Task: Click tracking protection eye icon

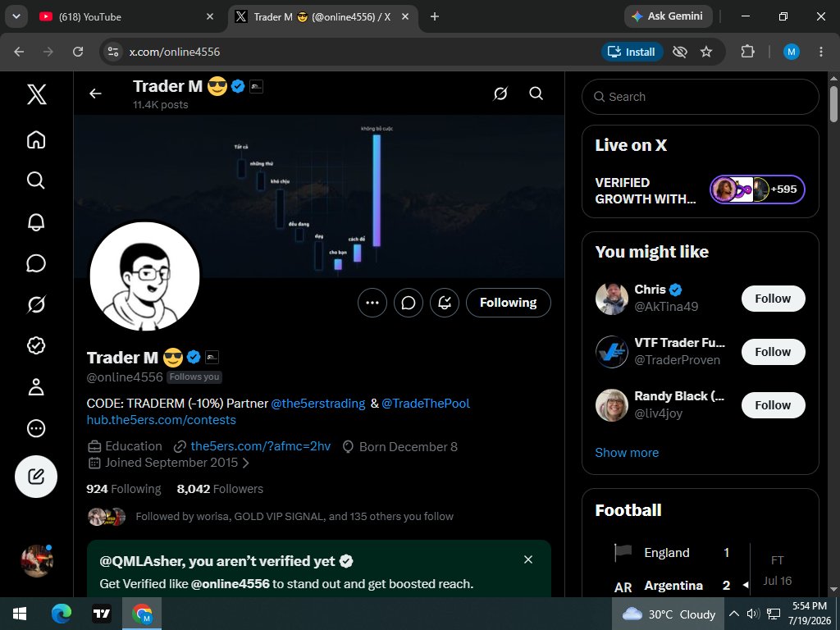Action: click(680, 52)
